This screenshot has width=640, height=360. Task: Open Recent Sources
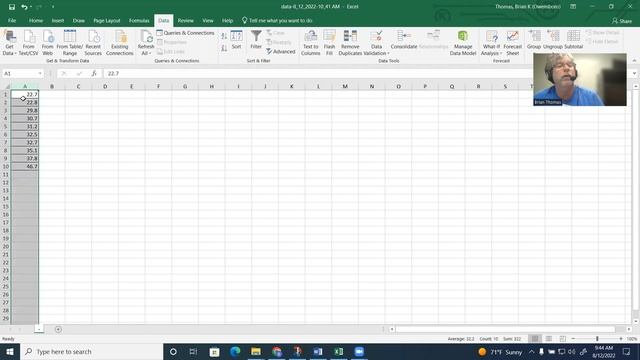[x=93, y=43]
